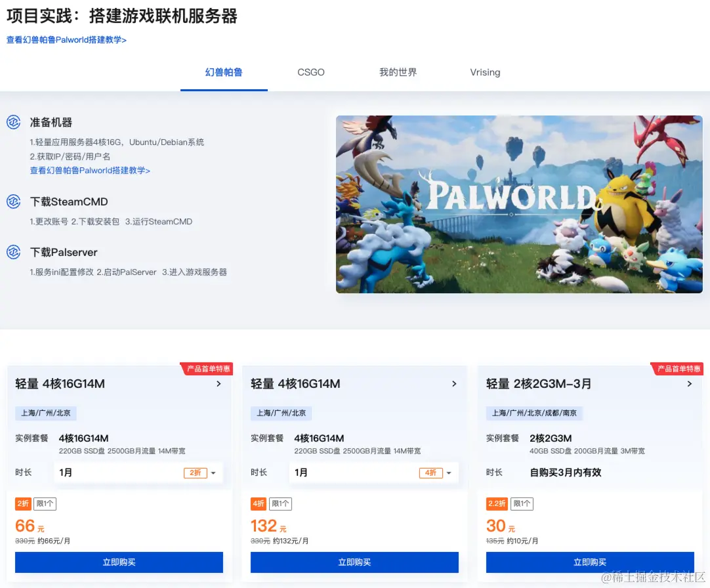Viewport: 710px width, 588px height.
Task: Click the 4折 discount badge above 132元
Action: [259, 503]
